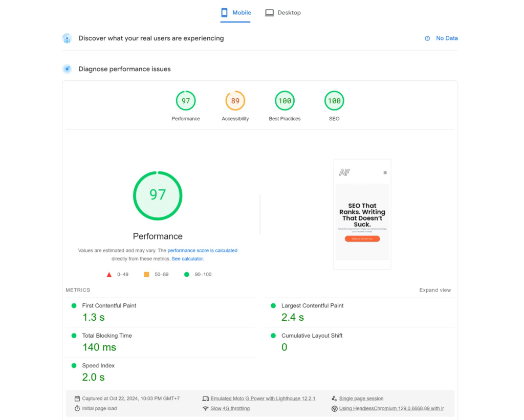Click the 2.0 s value
This screenshot has height=420, width=524.
tap(94, 378)
